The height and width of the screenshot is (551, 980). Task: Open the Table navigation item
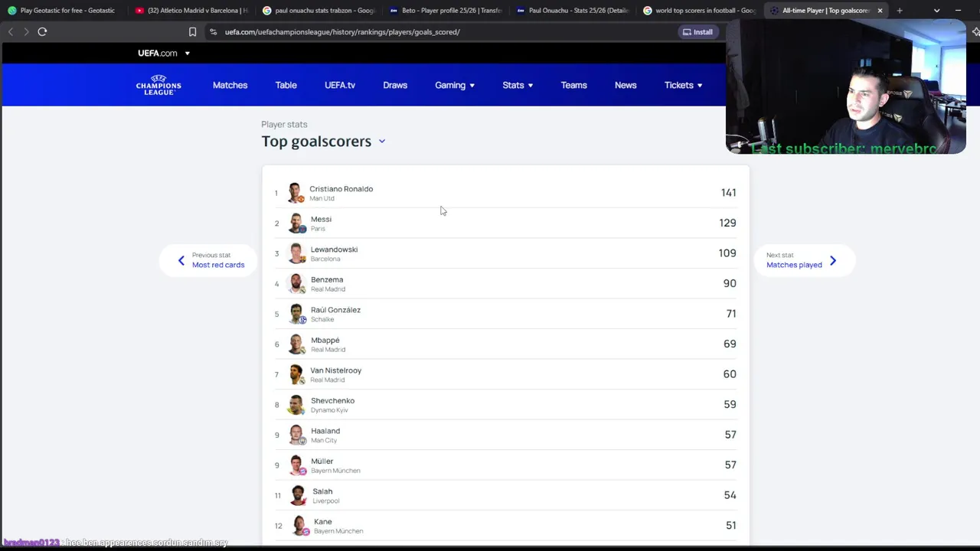286,85
